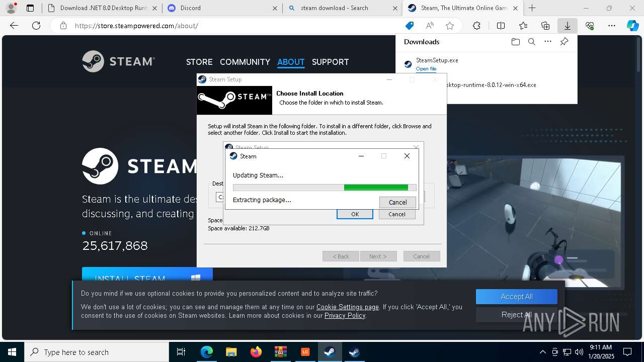Minimize the Updating Steam dialog
644x362 pixels.
[x=361, y=156]
